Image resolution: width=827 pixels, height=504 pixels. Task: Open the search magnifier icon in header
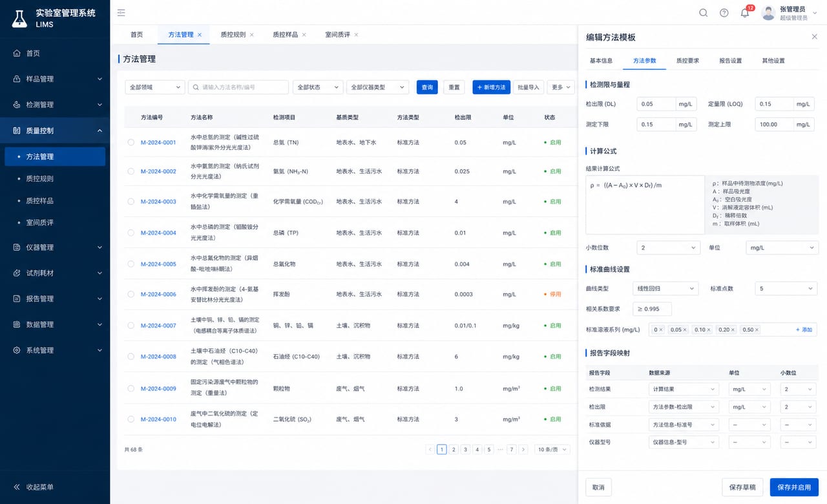(704, 13)
